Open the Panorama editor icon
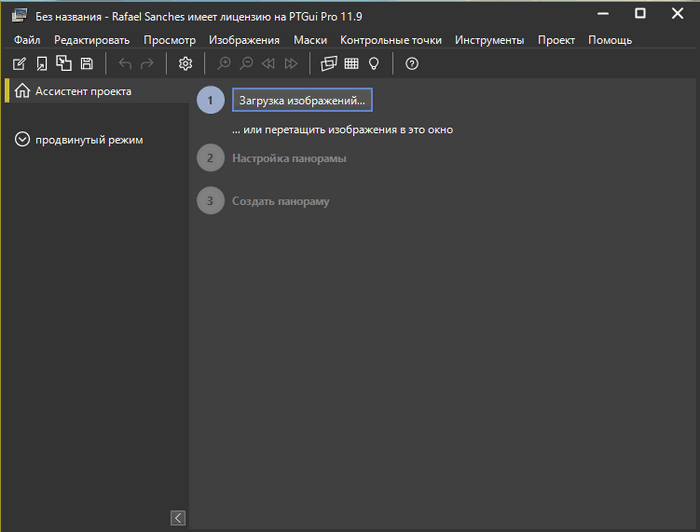 pos(328,64)
